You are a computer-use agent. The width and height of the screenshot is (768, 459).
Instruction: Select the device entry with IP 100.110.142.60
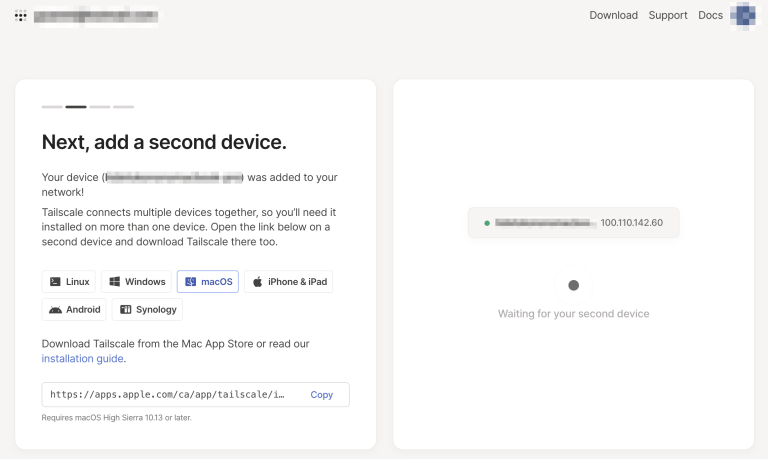point(573,223)
